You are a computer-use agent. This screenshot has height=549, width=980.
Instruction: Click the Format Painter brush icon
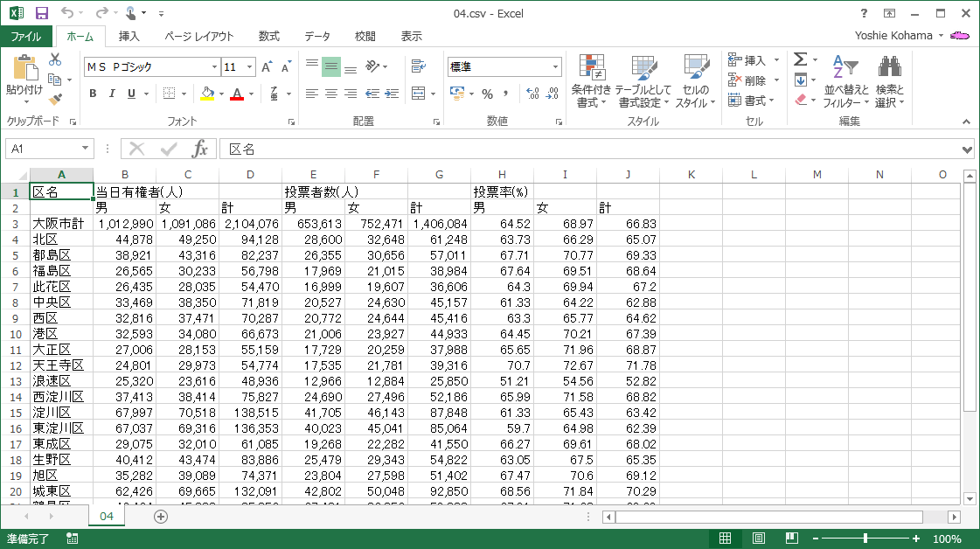point(55,99)
